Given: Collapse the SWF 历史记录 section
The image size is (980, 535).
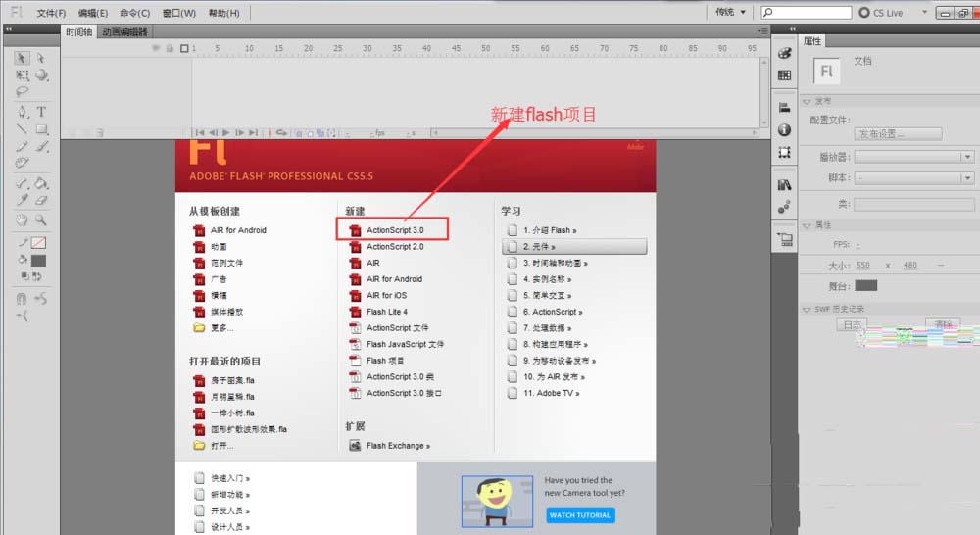Looking at the screenshot, I should 807,309.
